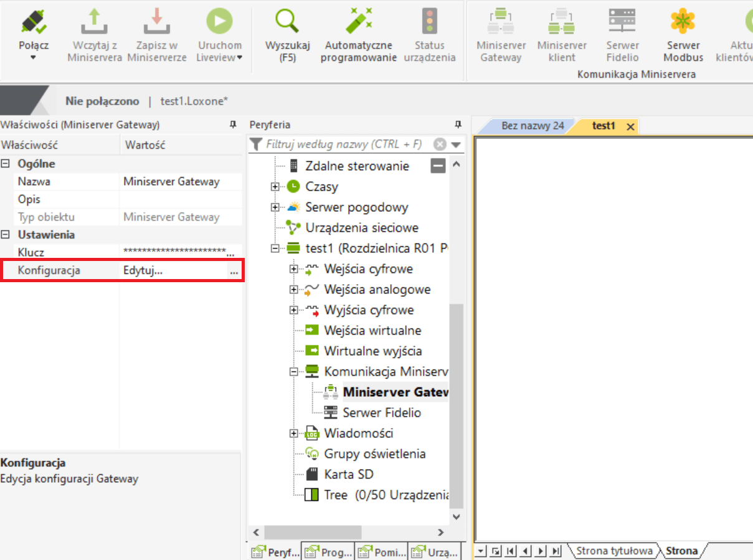
Task: Close the test1 document tab
Action: point(630,126)
